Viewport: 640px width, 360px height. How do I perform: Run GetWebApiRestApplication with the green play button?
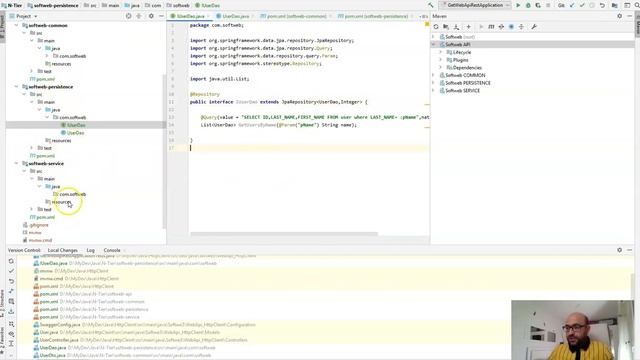[518, 5]
